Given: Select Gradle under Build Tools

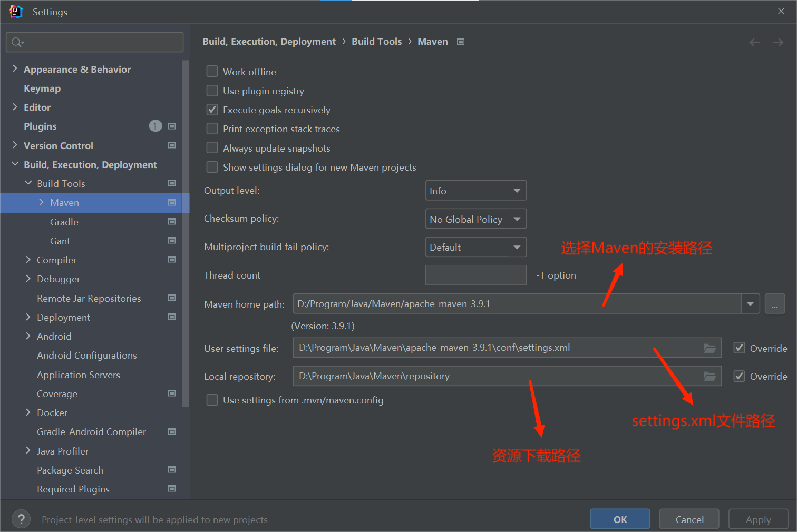Looking at the screenshot, I should 64,222.
